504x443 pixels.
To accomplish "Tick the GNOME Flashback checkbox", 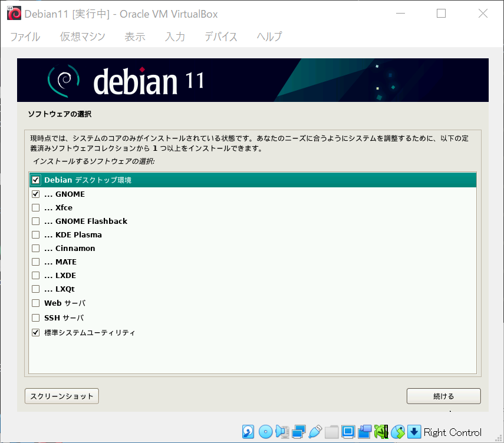I will click(x=36, y=221).
